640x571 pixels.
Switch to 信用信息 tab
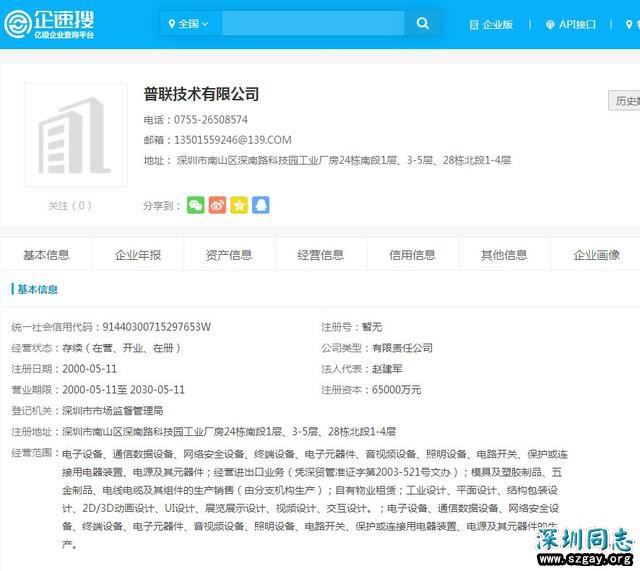(x=413, y=255)
